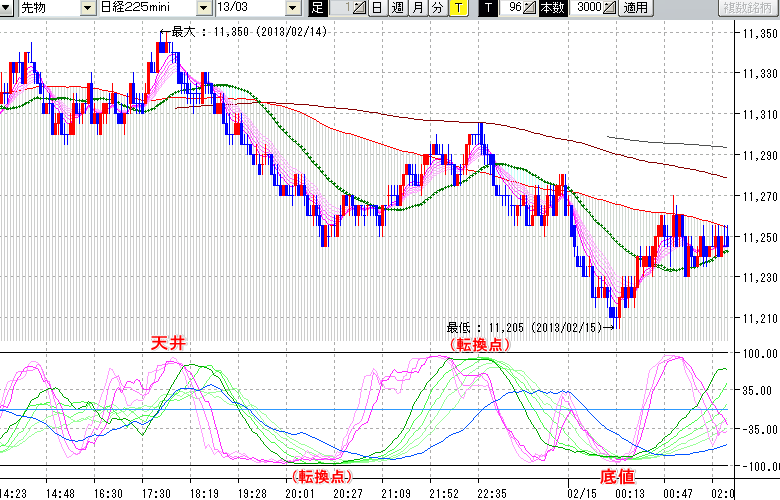This screenshot has height=500, width=780.
Task: Switch chart to daily (日) bars
Action: click(376, 8)
